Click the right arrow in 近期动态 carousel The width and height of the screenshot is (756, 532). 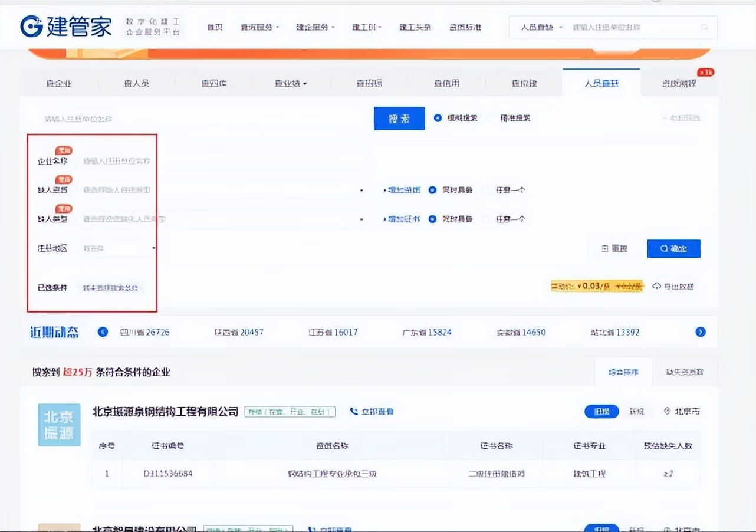point(701,332)
